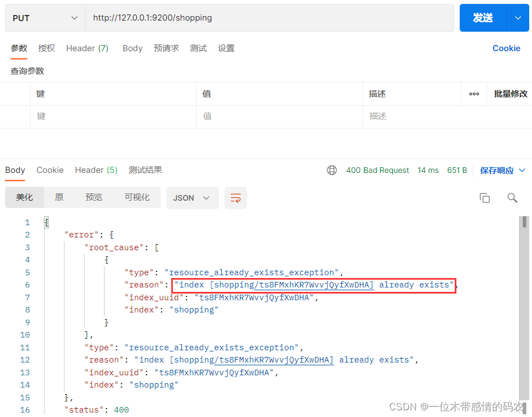Click the copy response icon
Viewport: 532px width, 417px height.
[485, 198]
